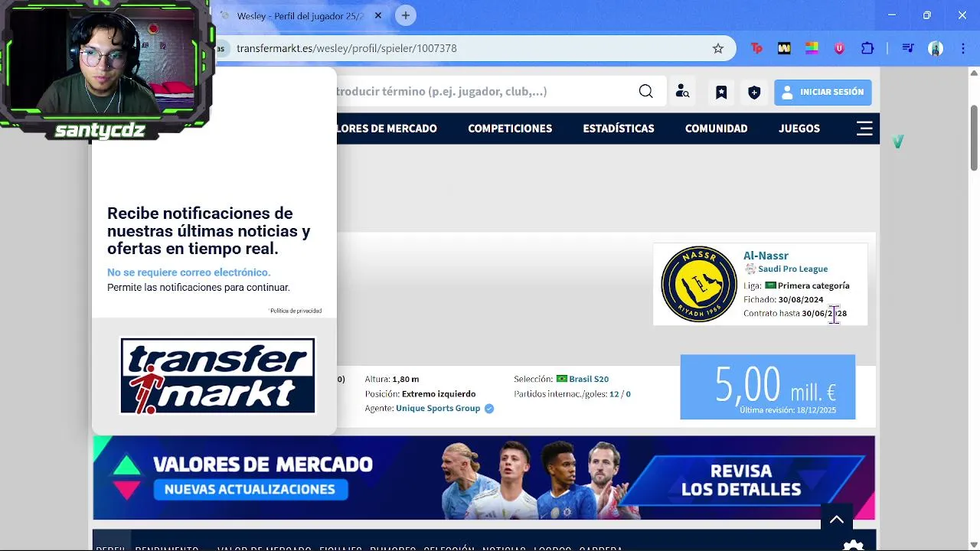Image resolution: width=980 pixels, height=551 pixels.
Task: Click the Al-Nassr club crest
Action: pyautogui.click(x=698, y=284)
